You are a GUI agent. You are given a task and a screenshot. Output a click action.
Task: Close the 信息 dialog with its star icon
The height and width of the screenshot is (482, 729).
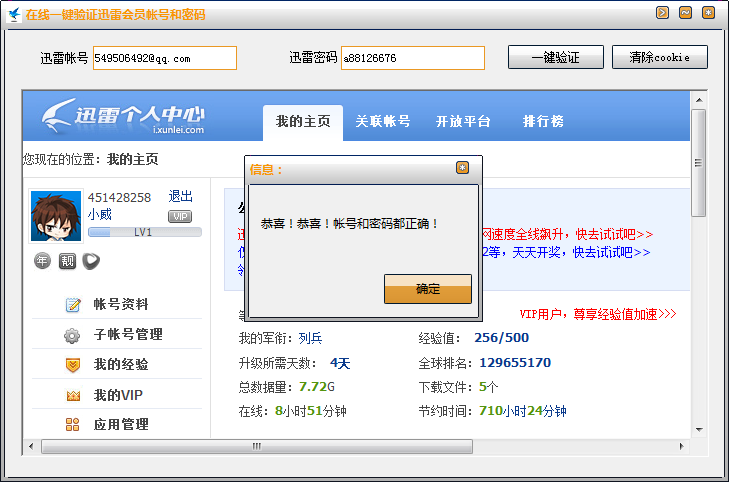(462, 167)
